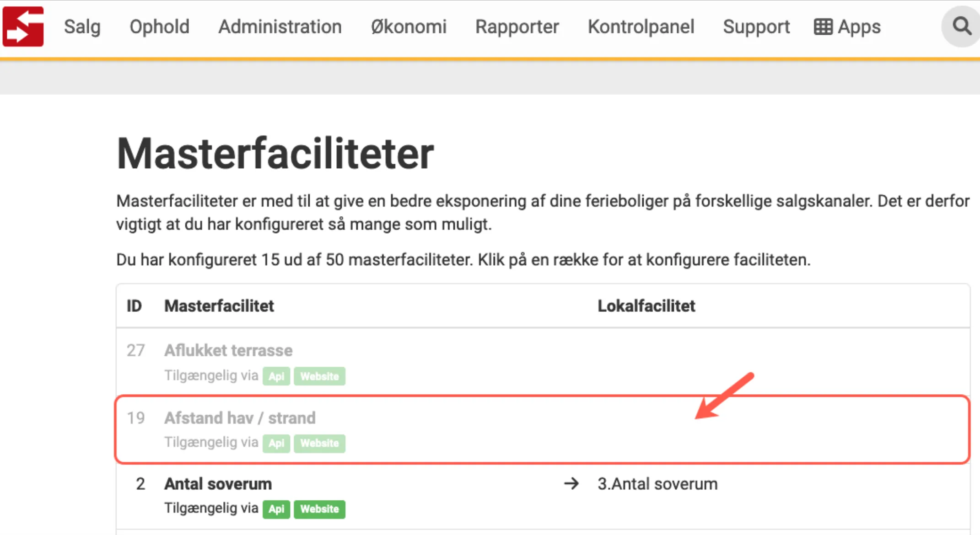Open the Økonomi menu

[409, 27]
